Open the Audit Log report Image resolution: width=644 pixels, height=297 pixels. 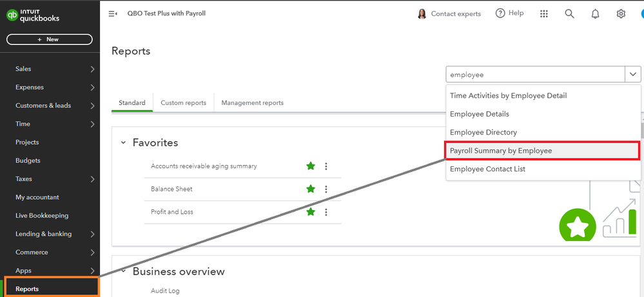165,291
